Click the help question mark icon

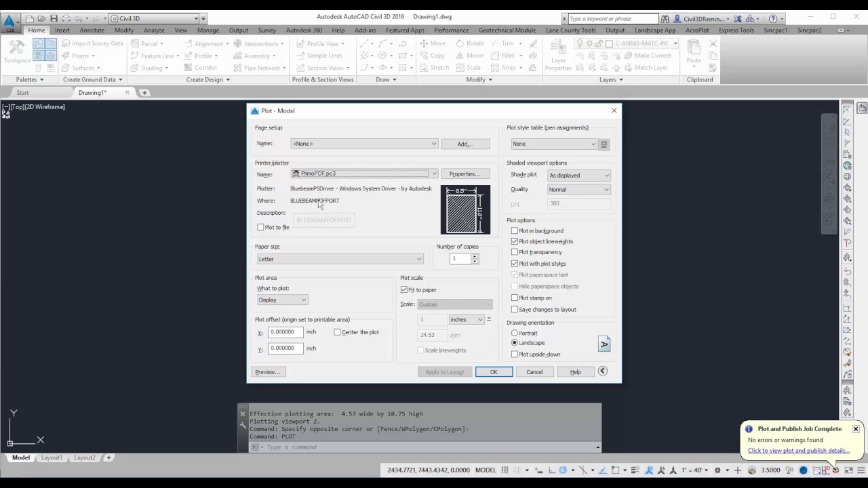click(772, 18)
